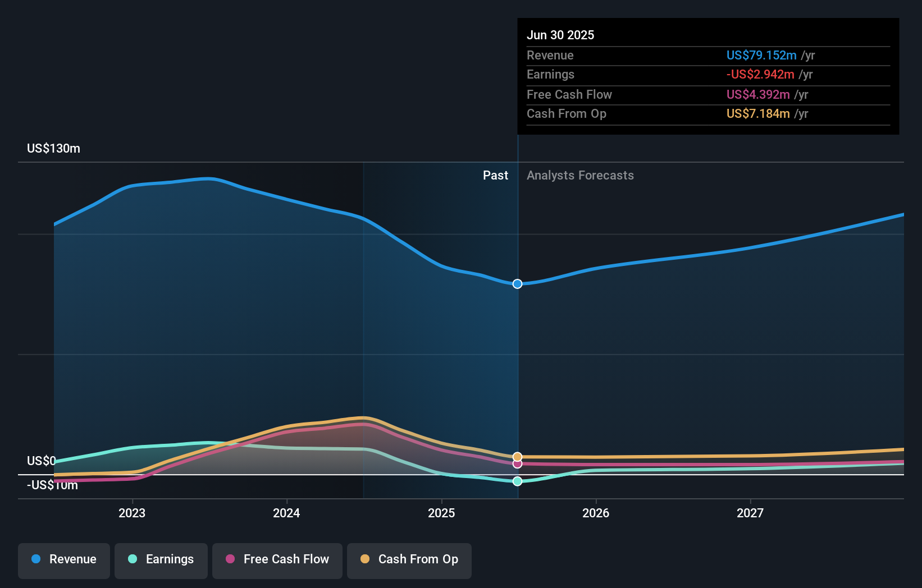Select the Earnings marker below the zero line
Viewport: 922px width, 588px height.
point(517,481)
